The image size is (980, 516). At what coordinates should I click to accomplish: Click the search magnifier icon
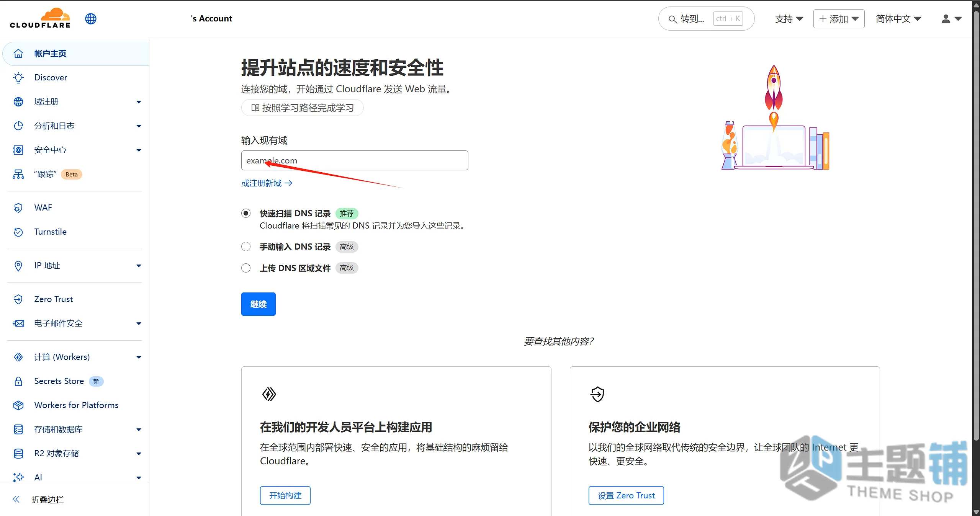point(672,19)
